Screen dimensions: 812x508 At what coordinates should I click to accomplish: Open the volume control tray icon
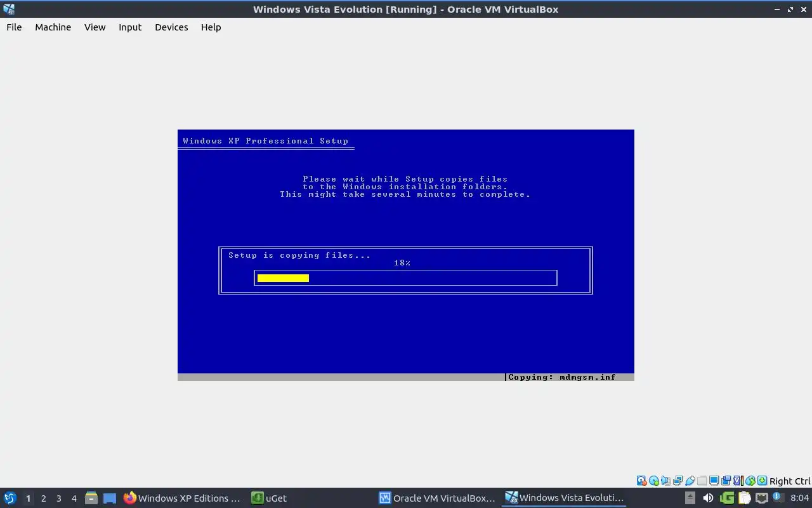[708, 498]
